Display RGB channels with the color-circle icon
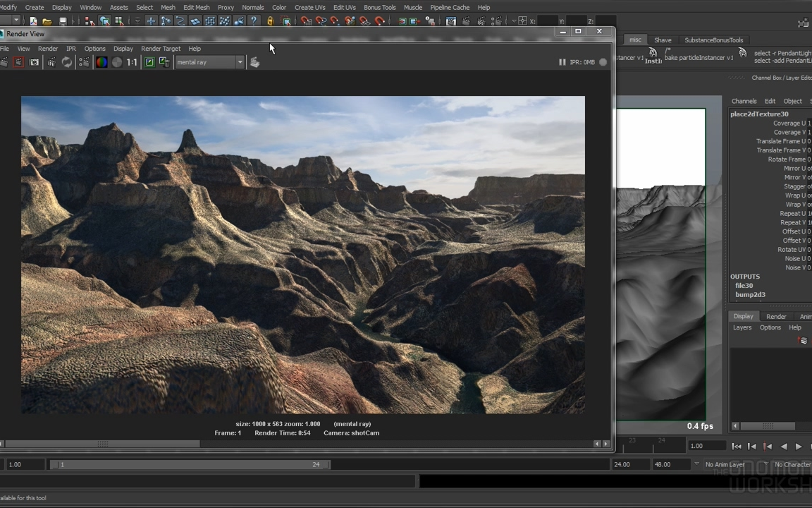This screenshot has width=812, height=508. coord(101,62)
